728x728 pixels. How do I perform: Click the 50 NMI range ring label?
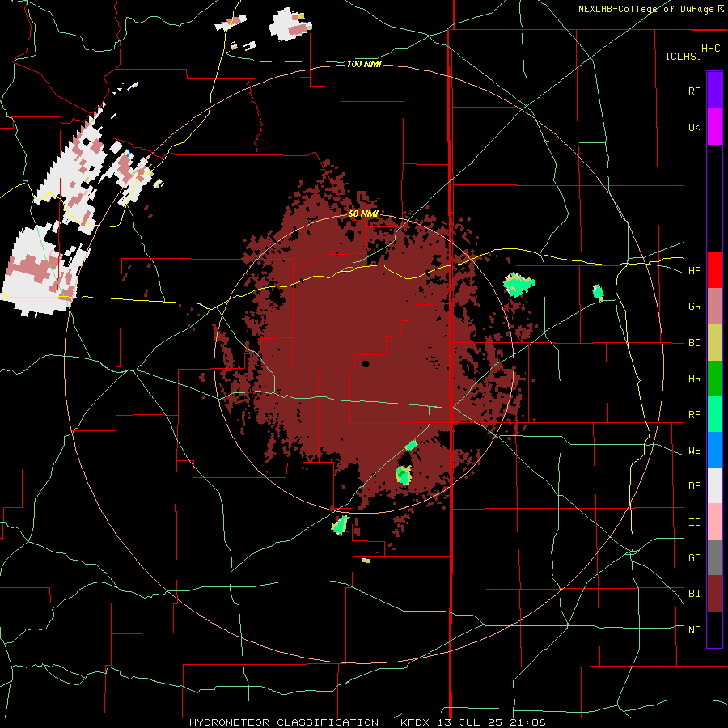click(363, 214)
